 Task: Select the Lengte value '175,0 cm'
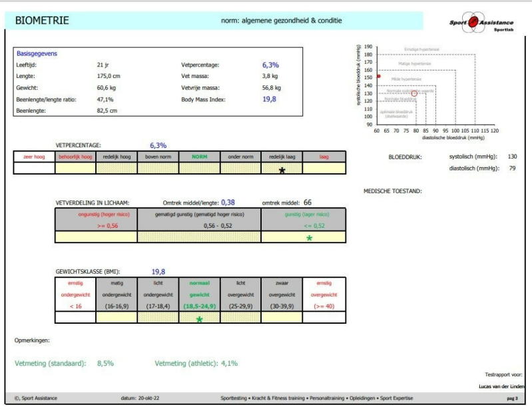(109, 76)
